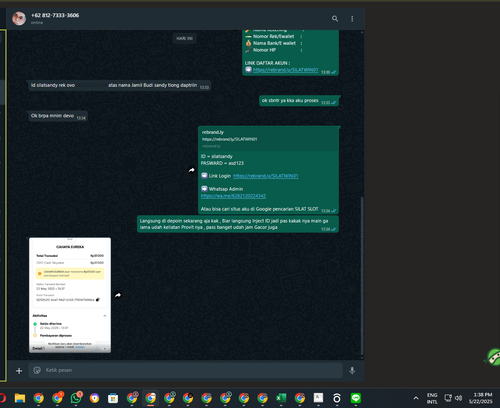Select the 'Langsung di depoin sekarang' message
Viewport: 500px width, 408px height.
(238, 224)
